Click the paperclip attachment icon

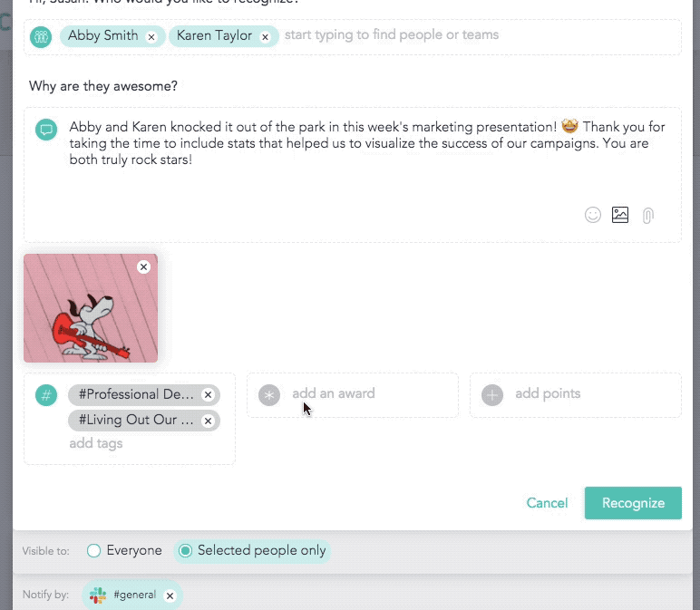pyautogui.click(x=647, y=216)
